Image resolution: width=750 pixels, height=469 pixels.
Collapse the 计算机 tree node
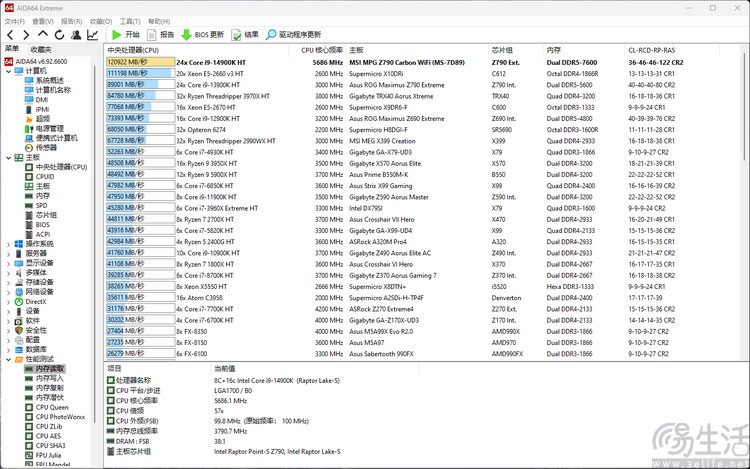(x=8, y=71)
